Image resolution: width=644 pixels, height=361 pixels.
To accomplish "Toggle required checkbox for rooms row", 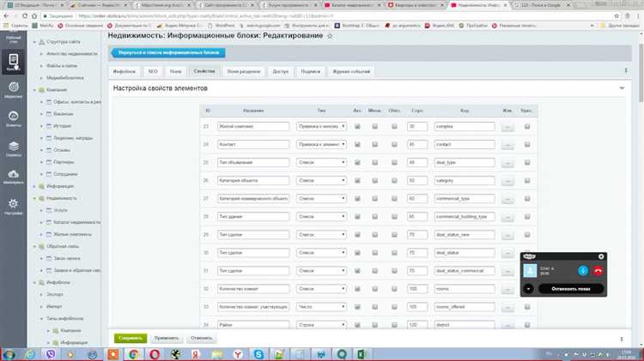I will click(394, 289).
